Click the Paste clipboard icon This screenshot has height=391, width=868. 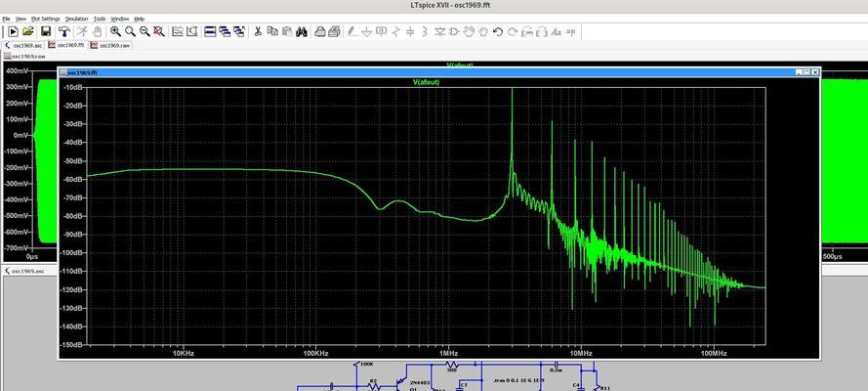pyautogui.click(x=287, y=32)
